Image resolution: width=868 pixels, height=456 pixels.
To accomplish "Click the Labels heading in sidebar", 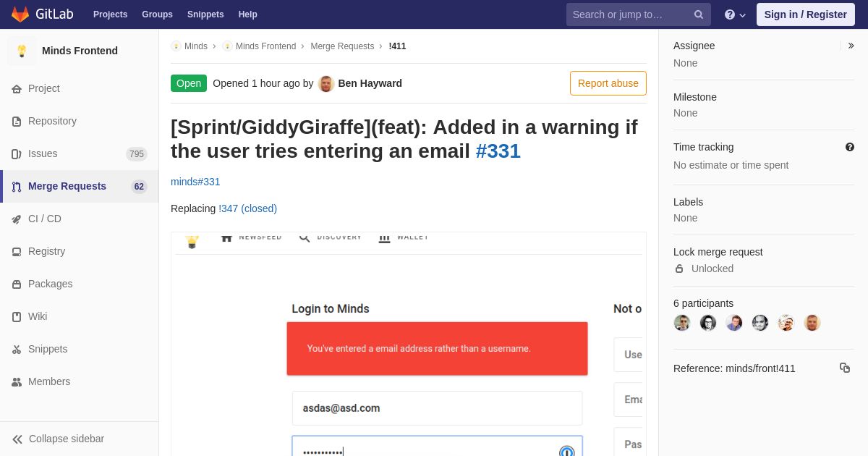I will pos(688,202).
